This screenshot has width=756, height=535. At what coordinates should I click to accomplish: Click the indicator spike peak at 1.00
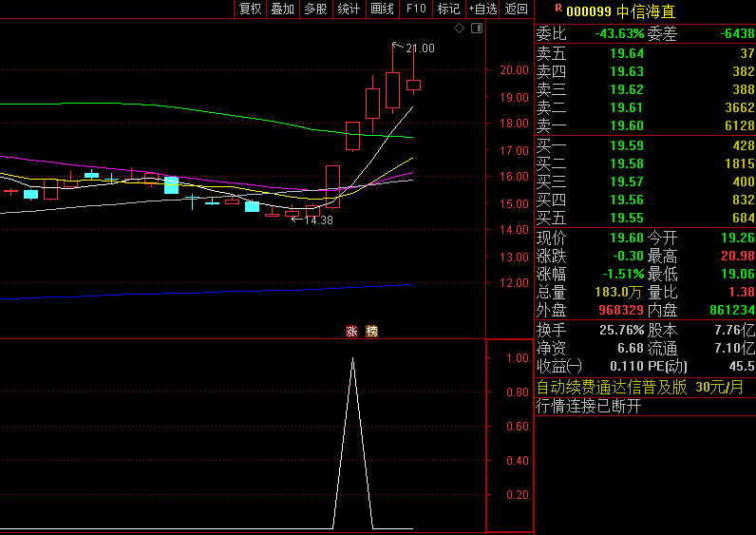(x=353, y=359)
